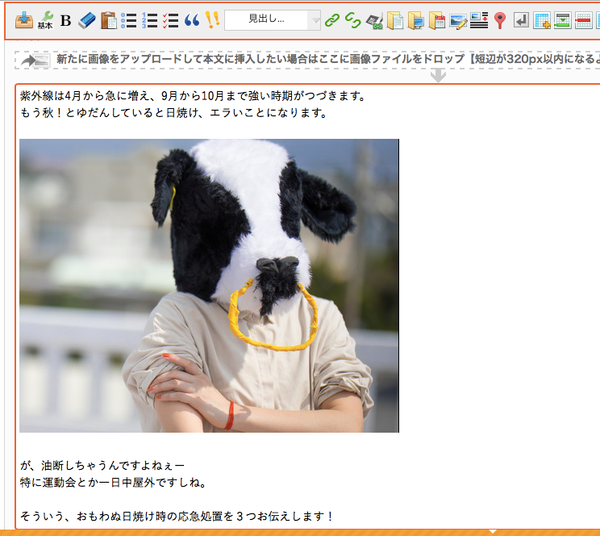This screenshot has height=536, width=600.
Task: Insert a table with table-plus icon
Action: [542, 20]
